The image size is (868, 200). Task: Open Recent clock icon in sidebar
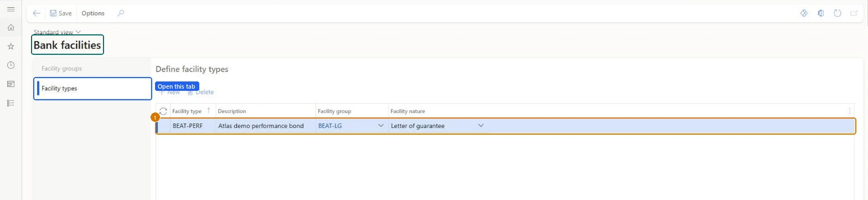click(11, 65)
